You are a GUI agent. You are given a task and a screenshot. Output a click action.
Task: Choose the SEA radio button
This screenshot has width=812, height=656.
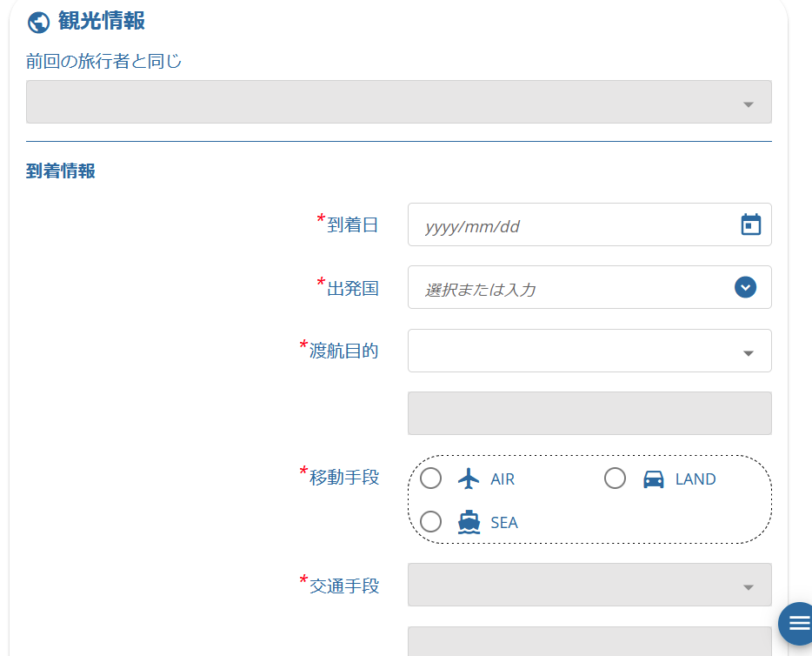tap(431, 522)
